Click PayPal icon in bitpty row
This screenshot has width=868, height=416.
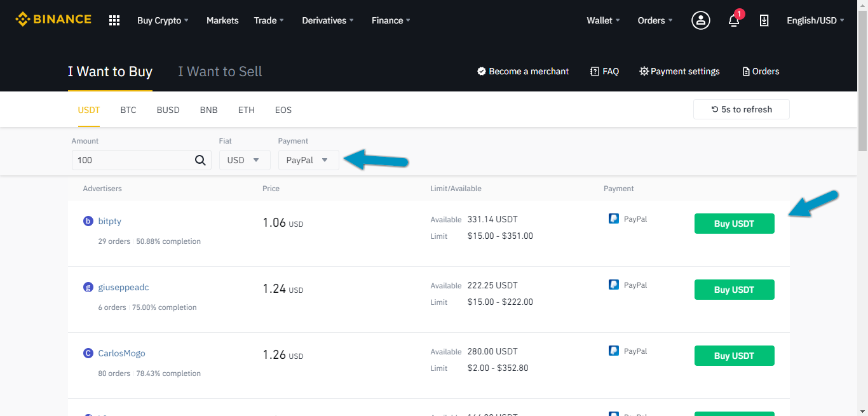614,218
